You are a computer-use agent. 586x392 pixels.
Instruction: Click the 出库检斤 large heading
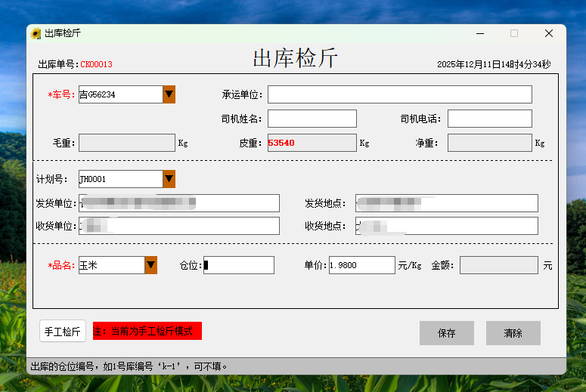[x=295, y=58]
